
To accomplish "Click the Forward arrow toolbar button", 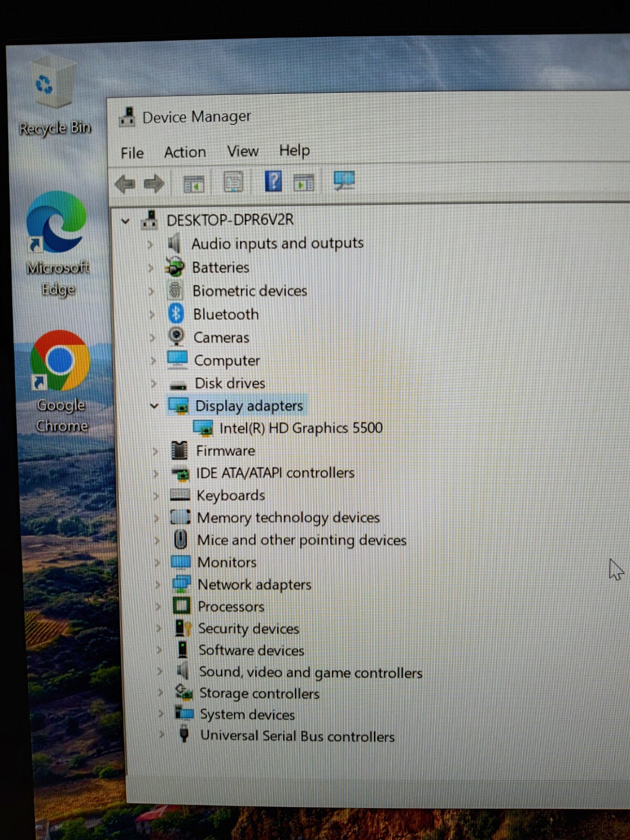I will (x=154, y=184).
